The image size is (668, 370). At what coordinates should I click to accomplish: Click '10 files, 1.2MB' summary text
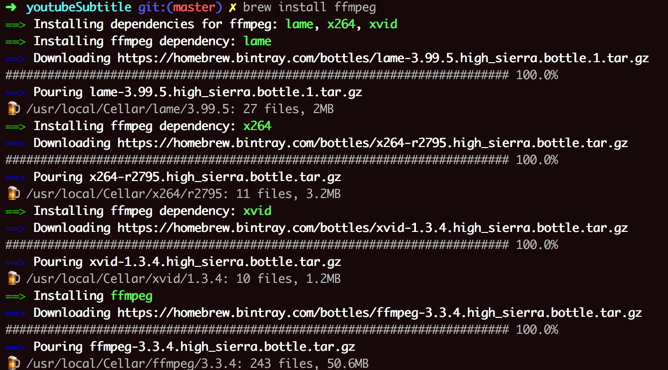click(288, 279)
